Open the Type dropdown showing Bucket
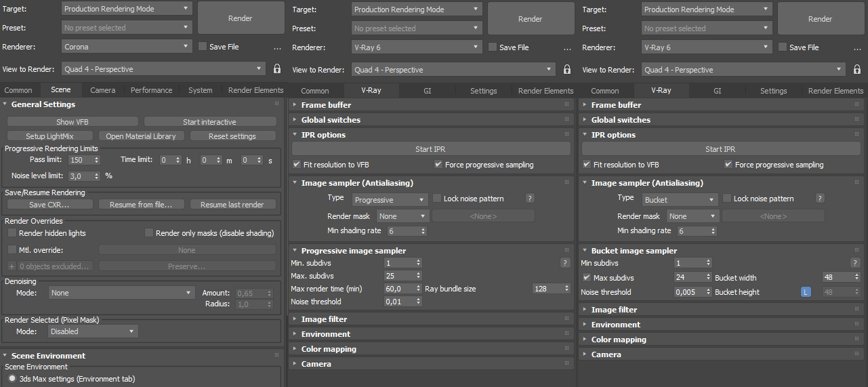The image size is (868, 387). click(x=680, y=200)
